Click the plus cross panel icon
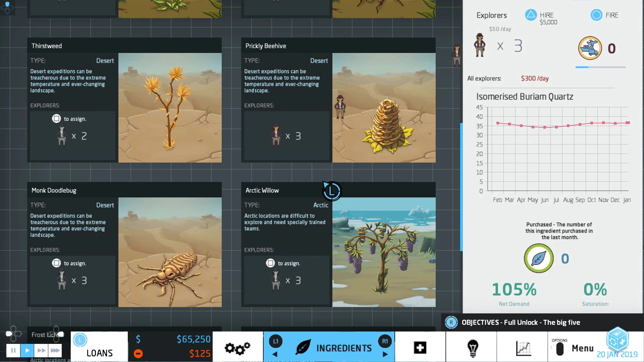The width and height of the screenshot is (644, 362). (x=420, y=348)
